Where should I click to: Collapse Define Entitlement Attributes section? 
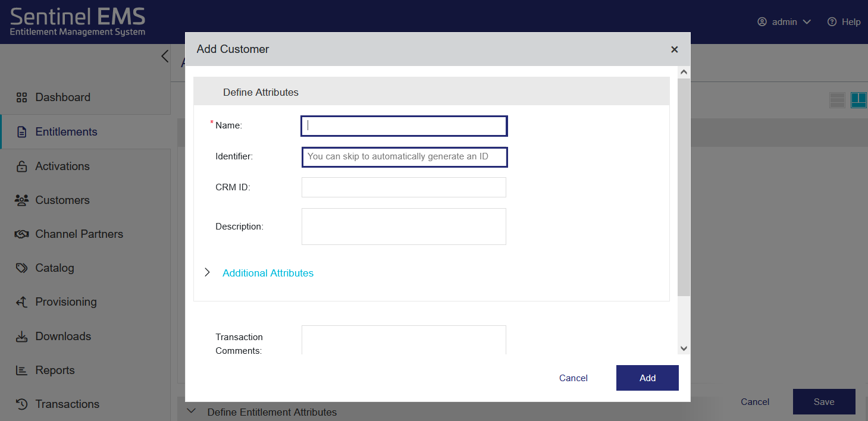pyautogui.click(x=191, y=411)
